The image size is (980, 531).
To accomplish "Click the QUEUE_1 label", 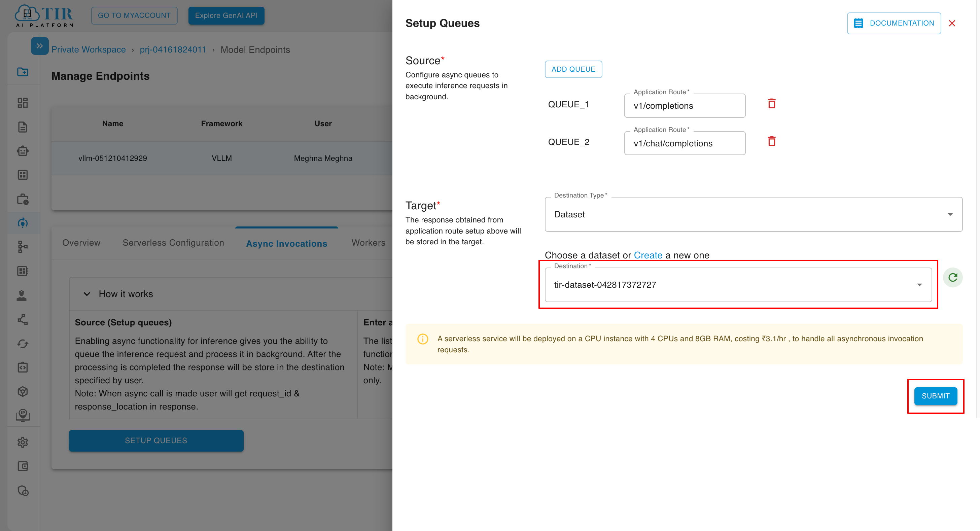I will (x=568, y=104).
